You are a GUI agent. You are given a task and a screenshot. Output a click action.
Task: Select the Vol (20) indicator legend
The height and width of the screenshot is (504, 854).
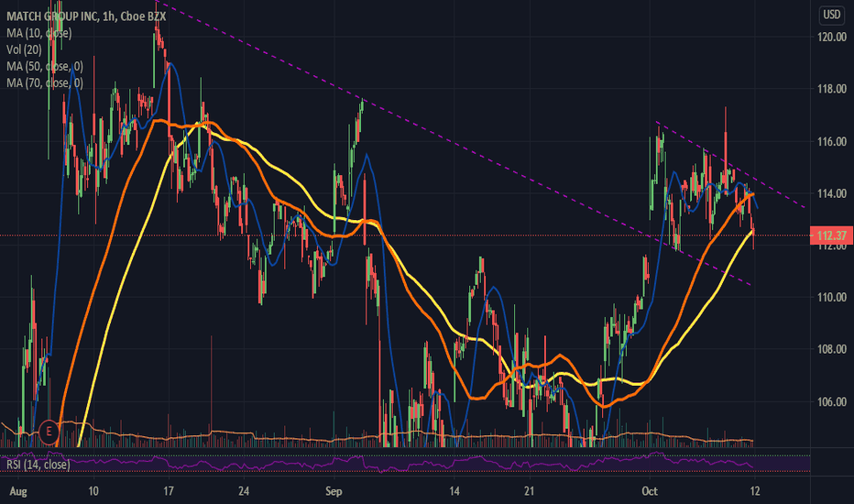coord(24,49)
